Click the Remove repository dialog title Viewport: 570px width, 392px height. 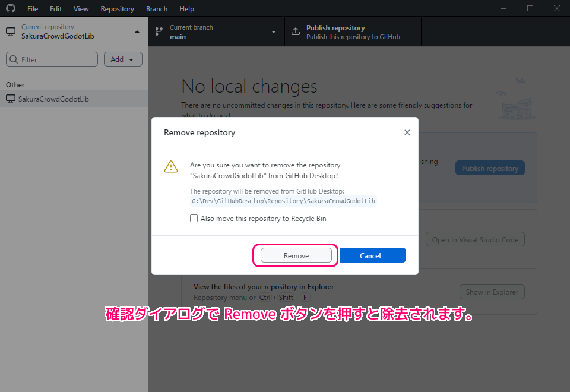point(199,132)
